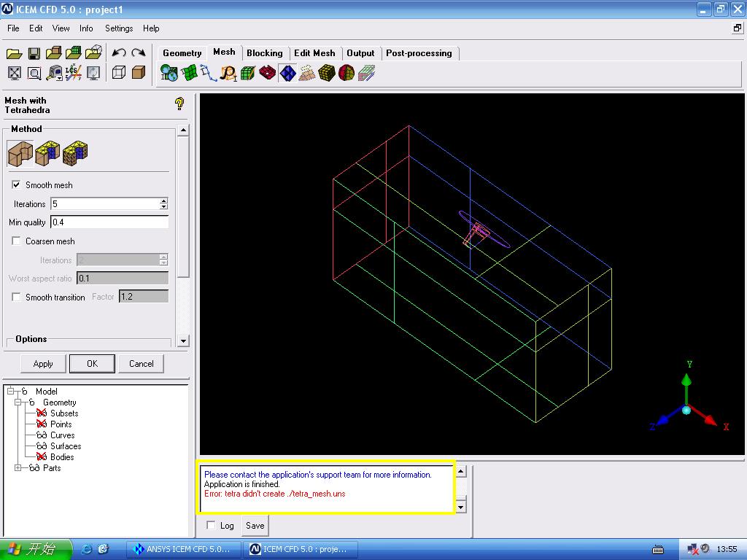Click the Min quality input field
Viewport: 747px width, 560px height.
tap(109, 222)
